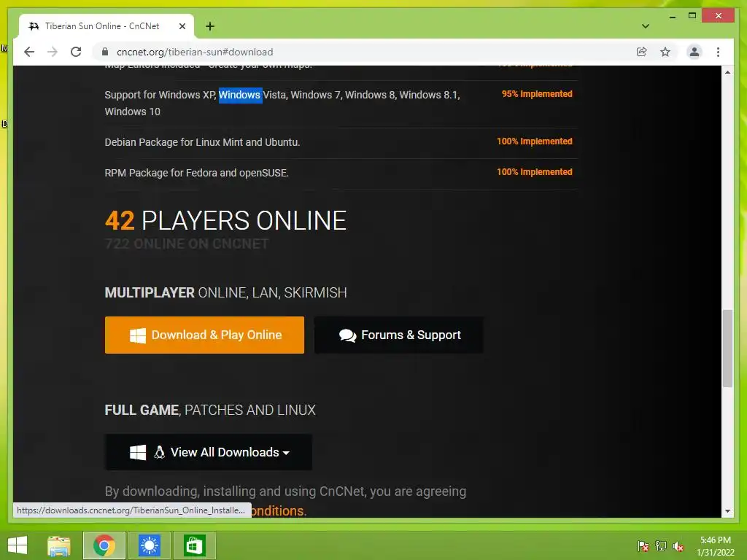Open File Explorer from the taskbar
The width and height of the screenshot is (747, 560).
(x=59, y=545)
